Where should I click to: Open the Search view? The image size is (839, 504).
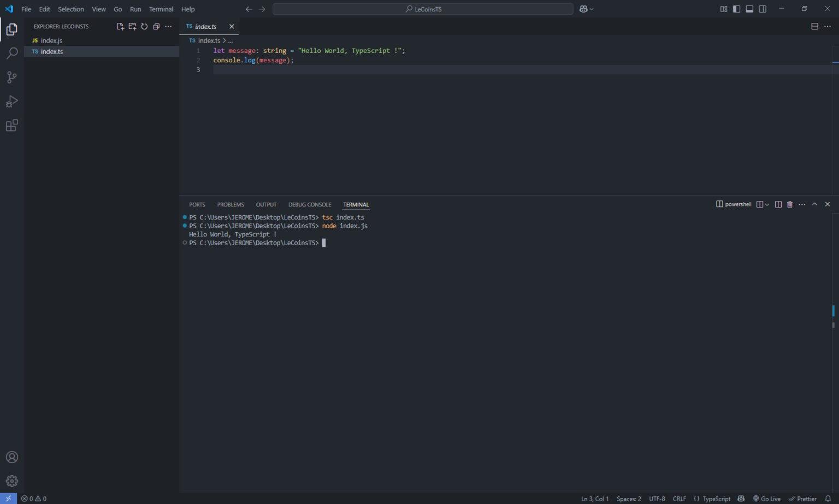(11, 53)
